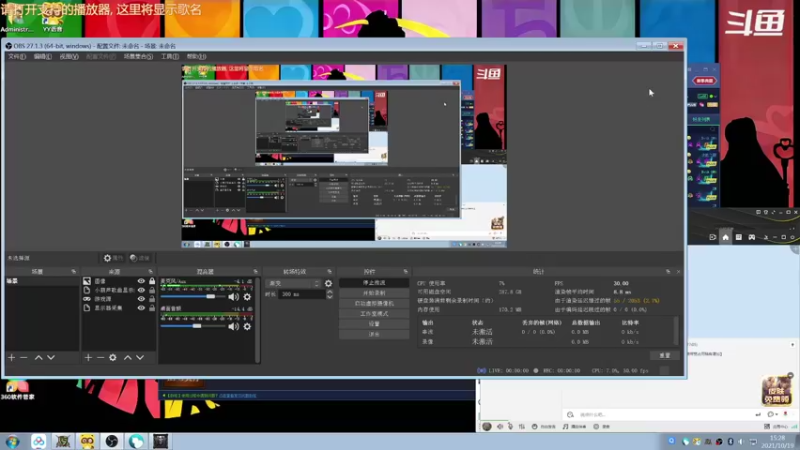Viewport: 800px width, 450px height.
Task: Remove the selected source with the minus button
Action: 100,358
